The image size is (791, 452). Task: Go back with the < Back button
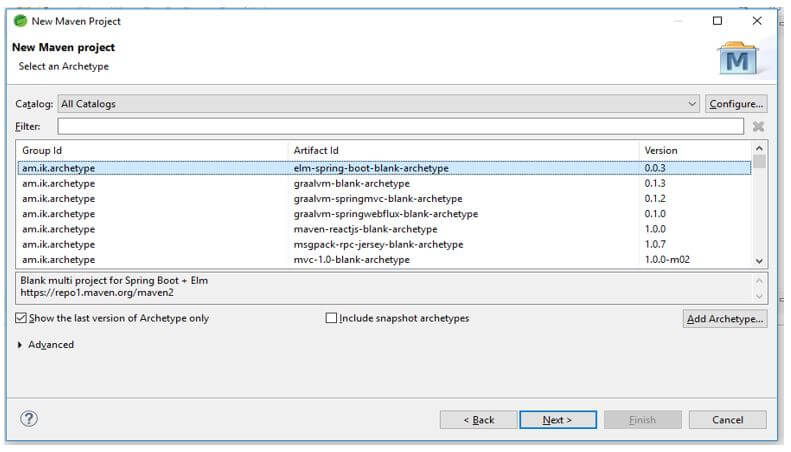tap(479, 420)
